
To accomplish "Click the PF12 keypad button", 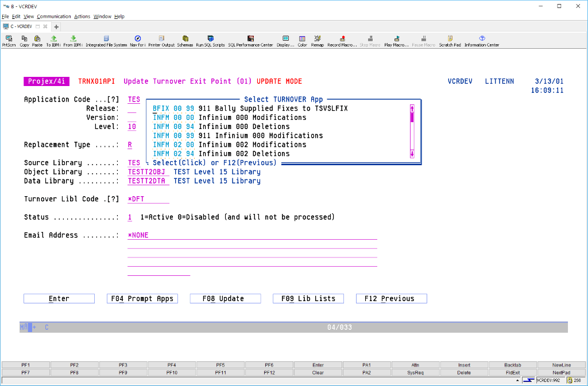I will pyautogui.click(x=269, y=373).
